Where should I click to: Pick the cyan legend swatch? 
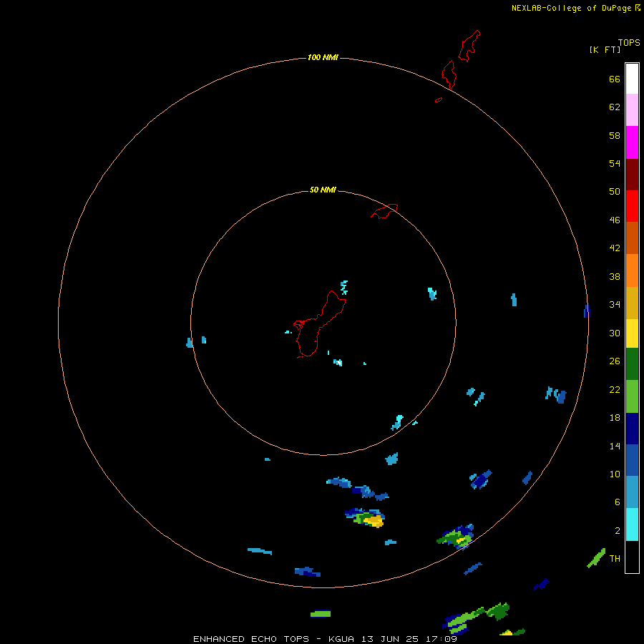coord(632,525)
